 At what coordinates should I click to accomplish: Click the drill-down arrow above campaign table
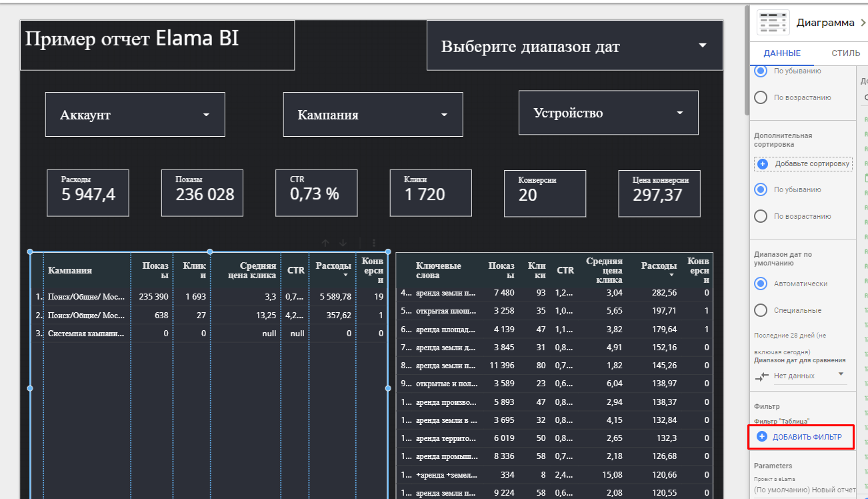coord(343,243)
